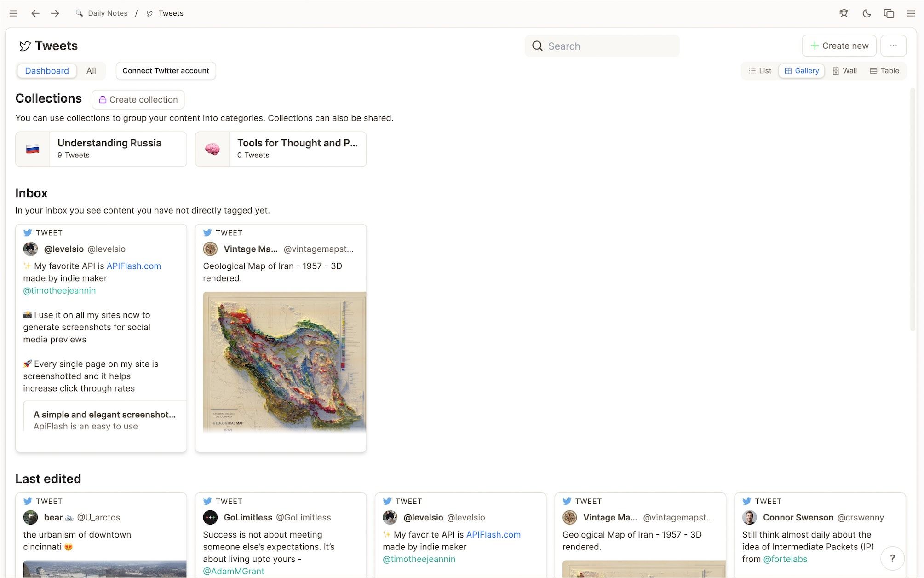Screen dimensions: 924x578
Task: Click the copy tabs icon in the top right
Action: click(x=889, y=13)
